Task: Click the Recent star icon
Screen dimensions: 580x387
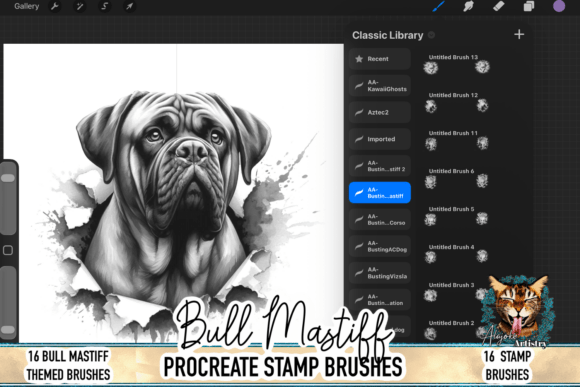Action: [x=359, y=59]
